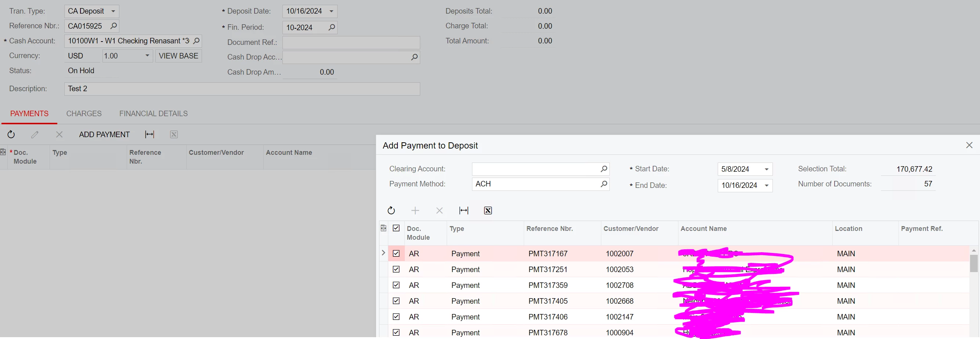The height and width of the screenshot is (339, 980).
Task: Click the VIEW BASE button
Action: (x=178, y=56)
